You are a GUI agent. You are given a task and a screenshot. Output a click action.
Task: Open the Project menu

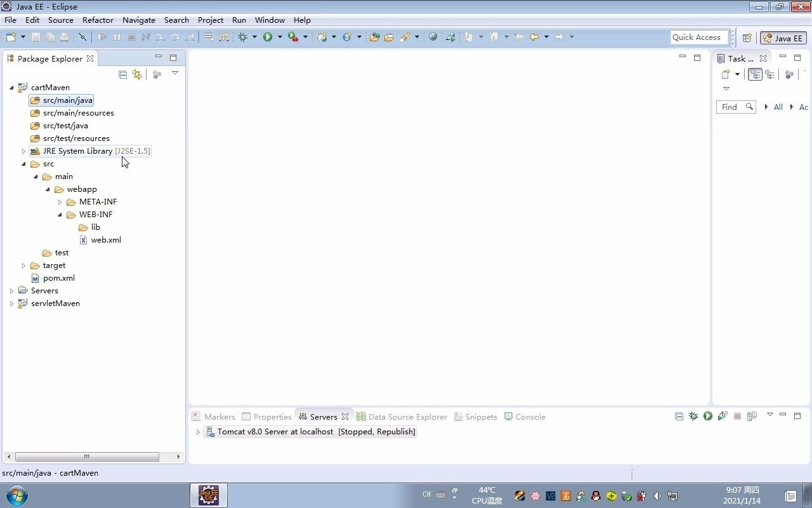point(211,20)
